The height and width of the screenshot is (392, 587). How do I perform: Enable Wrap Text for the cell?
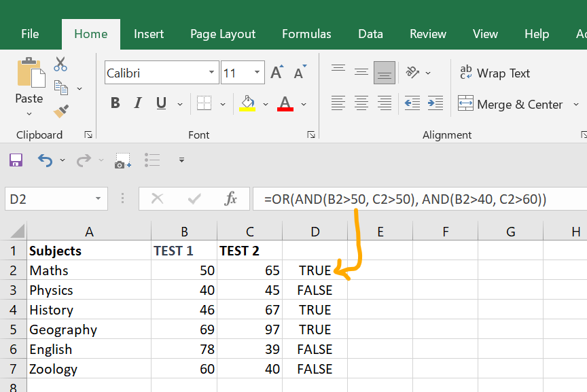click(x=495, y=73)
